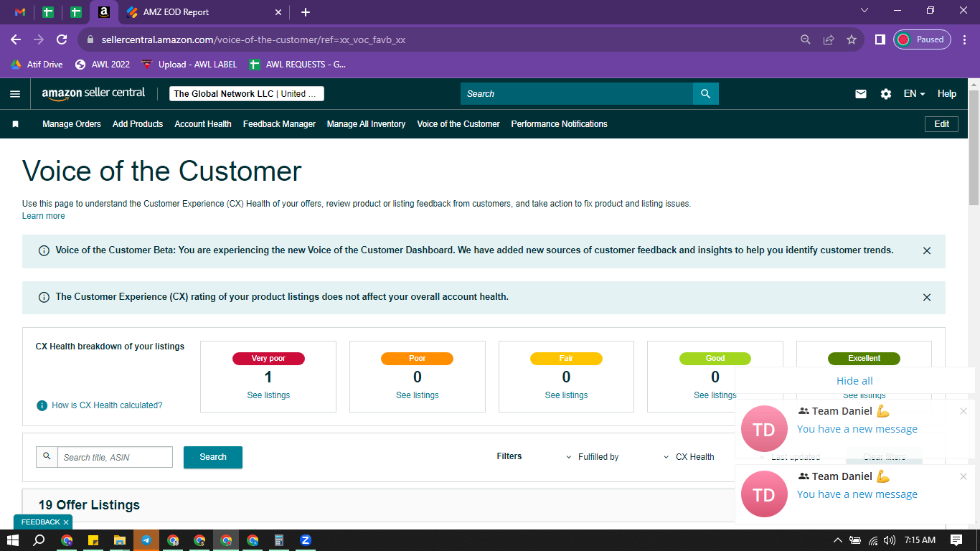Expand the EN language dropdown

pyautogui.click(x=914, y=94)
